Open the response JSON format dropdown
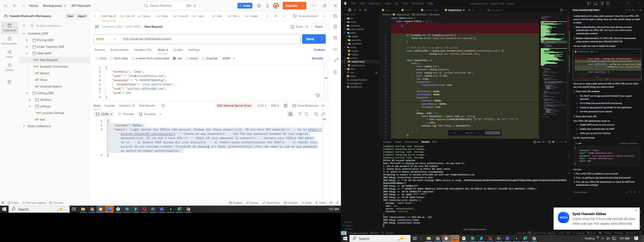 [x=104, y=114]
